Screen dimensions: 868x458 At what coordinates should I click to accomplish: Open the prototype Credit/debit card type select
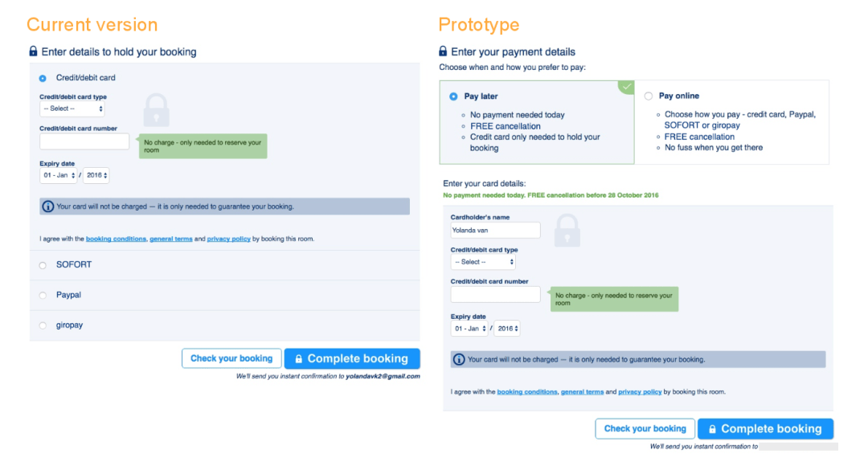tap(483, 262)
